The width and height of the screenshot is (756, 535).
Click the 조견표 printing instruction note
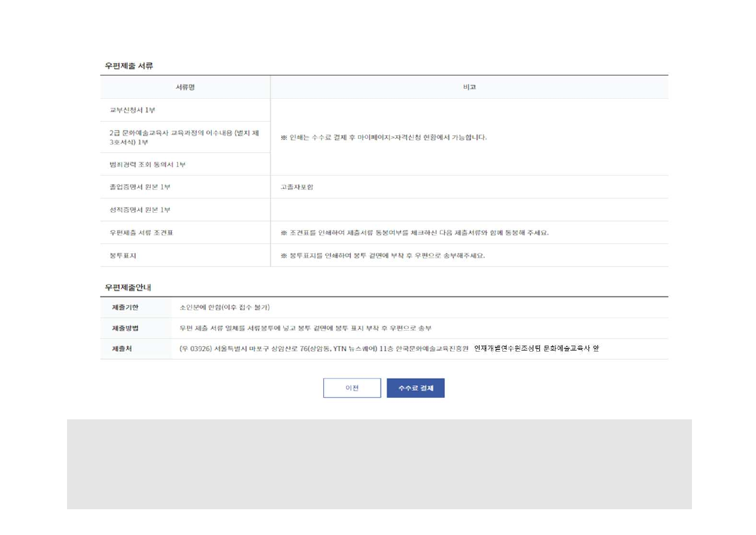[414, 232]
